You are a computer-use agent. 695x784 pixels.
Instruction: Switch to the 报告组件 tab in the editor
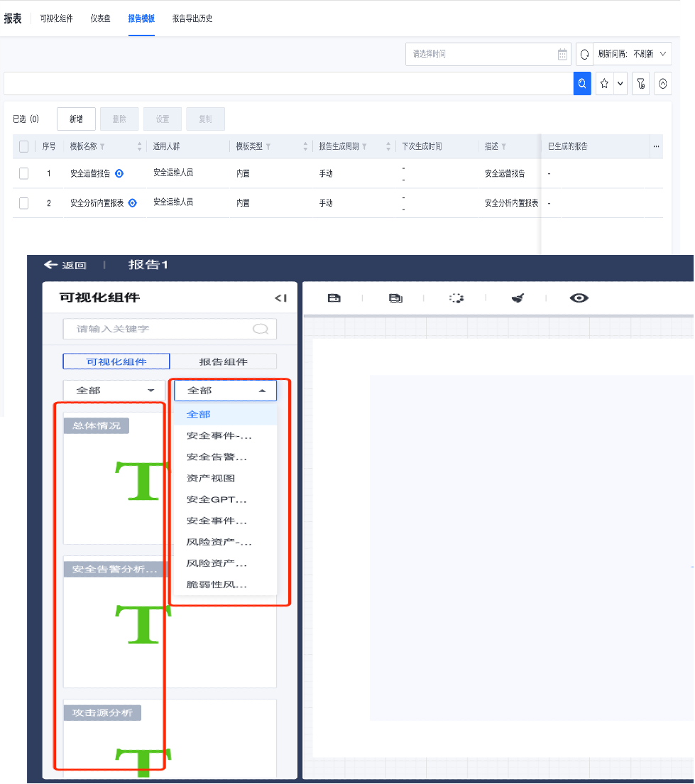(224, 361)
